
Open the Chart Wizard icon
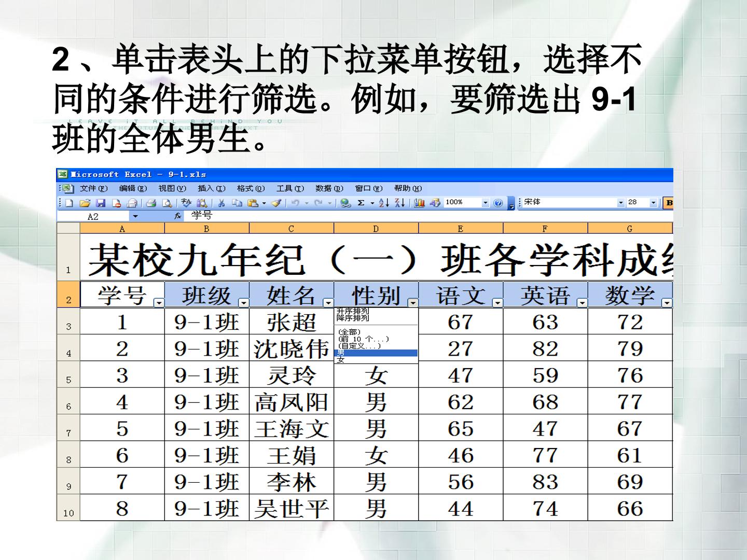coord(419,203)
